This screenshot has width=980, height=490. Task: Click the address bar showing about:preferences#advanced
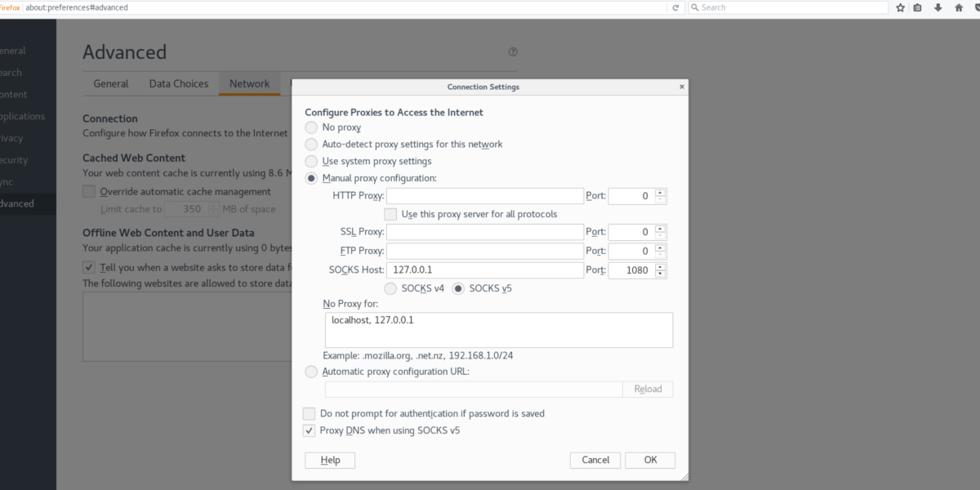pos(343,7)
